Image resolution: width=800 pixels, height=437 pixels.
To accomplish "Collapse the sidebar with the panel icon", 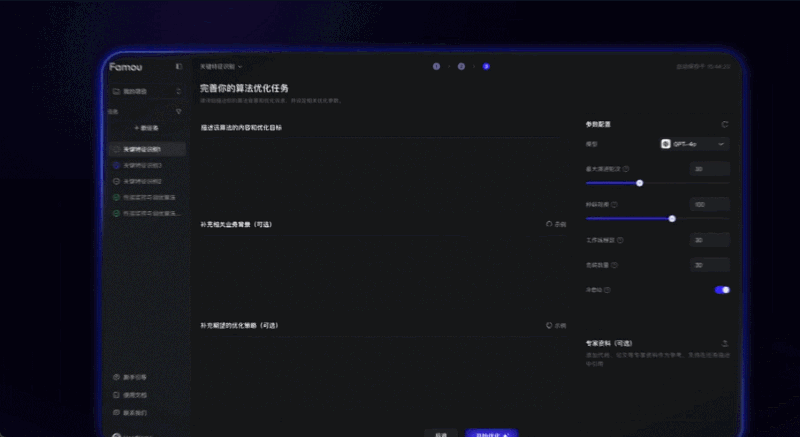I will coord(179,66).
